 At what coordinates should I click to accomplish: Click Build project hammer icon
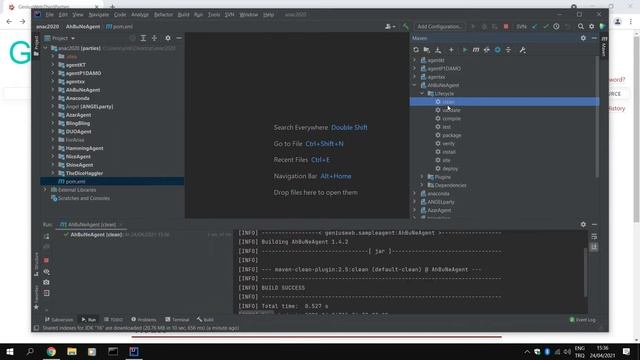point(405,27)
